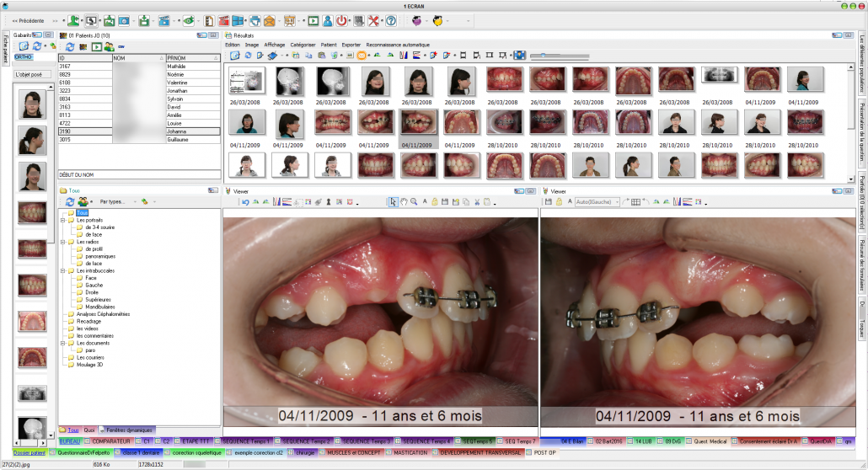Open the Par types dropdown
Screen dimensions: 868x470
(x=114, y=202)
